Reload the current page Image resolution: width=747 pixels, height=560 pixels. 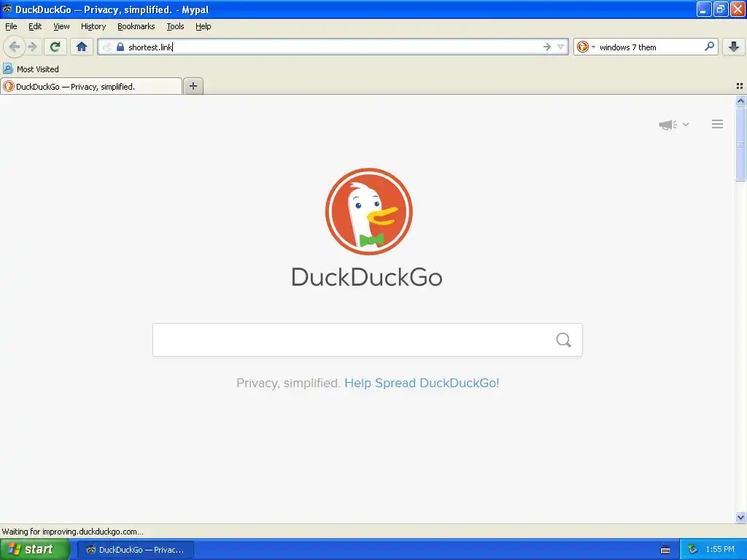pyautogui.click(x=55, y=47)
